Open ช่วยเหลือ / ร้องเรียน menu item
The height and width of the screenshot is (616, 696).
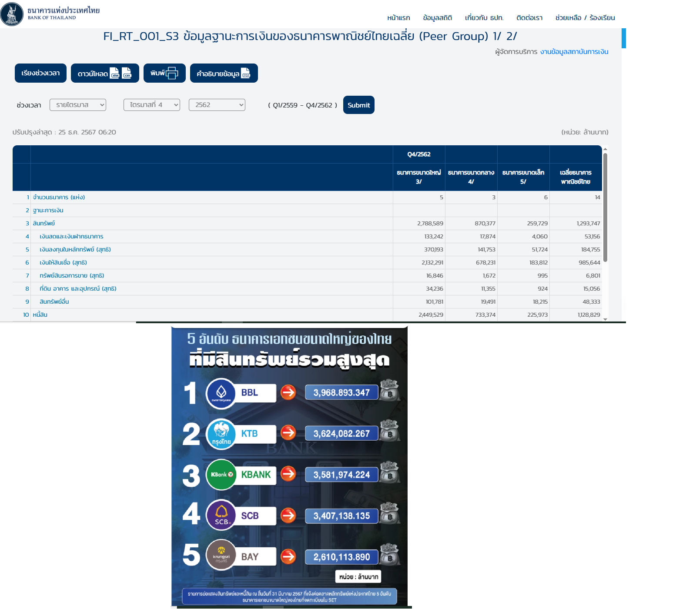pos(585,18)
